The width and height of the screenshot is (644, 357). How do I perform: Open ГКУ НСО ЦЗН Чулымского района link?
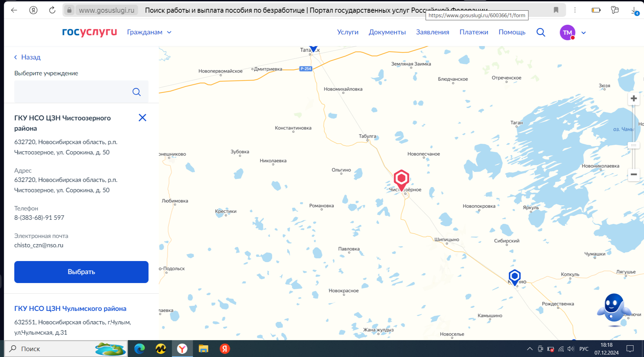point(70,309)
